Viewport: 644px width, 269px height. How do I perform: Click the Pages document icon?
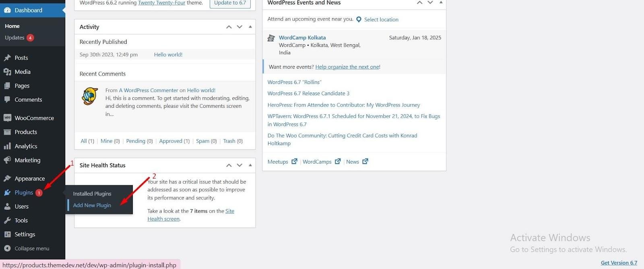(7, 86)
